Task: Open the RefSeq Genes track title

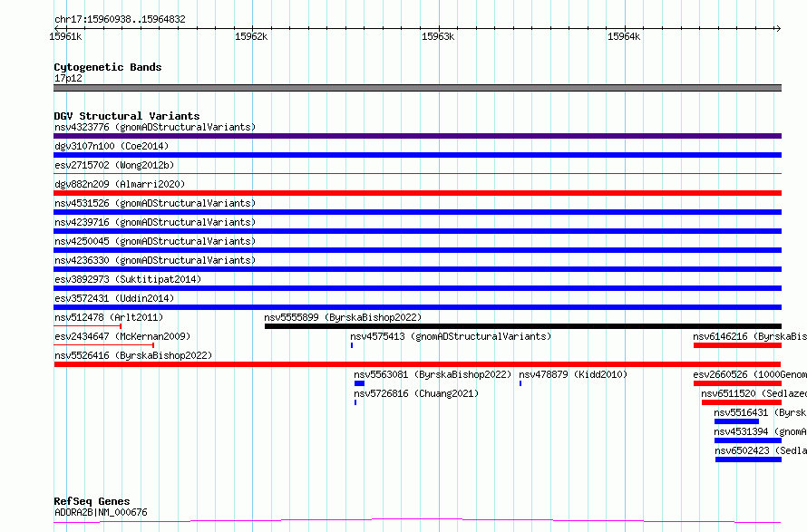Action: pos(92,501)
